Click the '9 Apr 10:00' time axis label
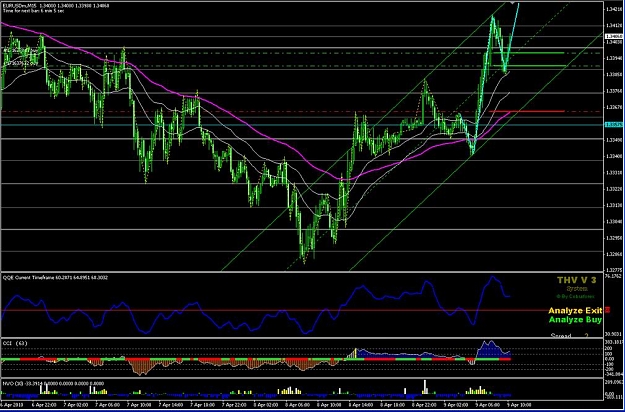This screenshot has width=625, height=412. 517,405
